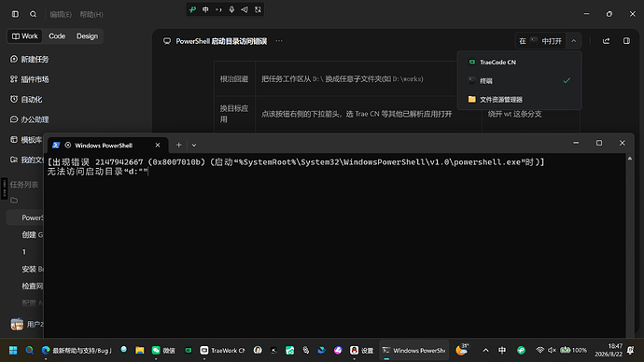Open the user avatar at sidebar bottom
644x362 pixels.
[x=17, y=325]
